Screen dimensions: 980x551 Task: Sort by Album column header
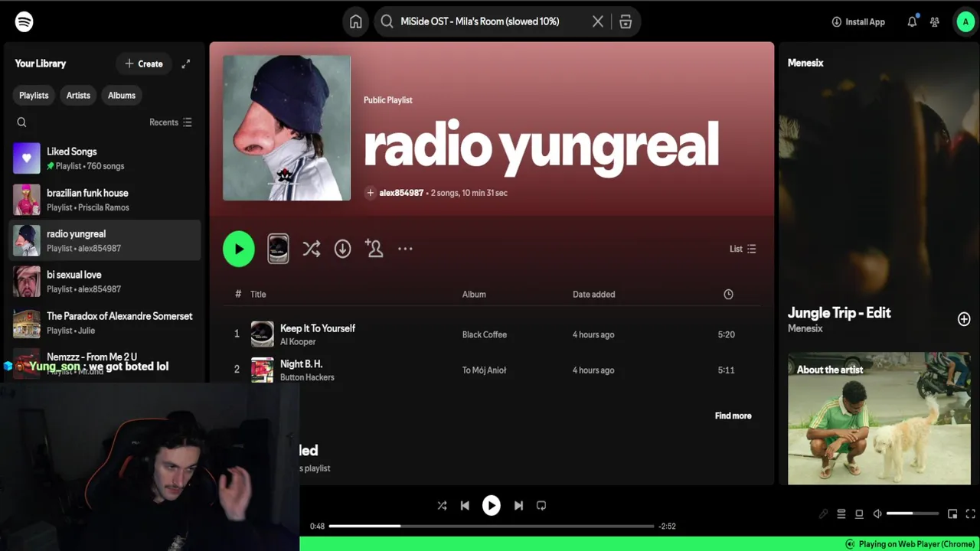pos(474,294)
